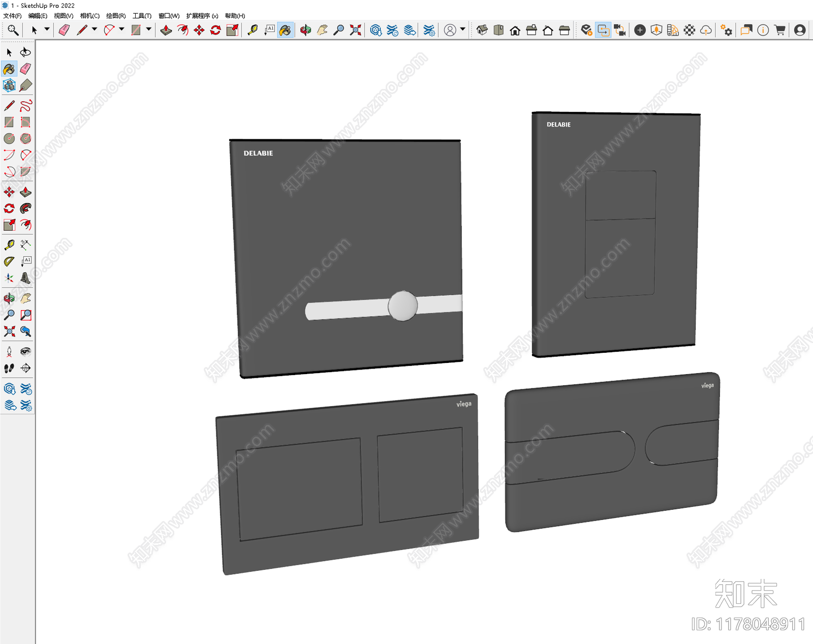Viewport: 813px width, 644px height.
Task: Open the 扩展程序 menu
Action: coord(202,16)
